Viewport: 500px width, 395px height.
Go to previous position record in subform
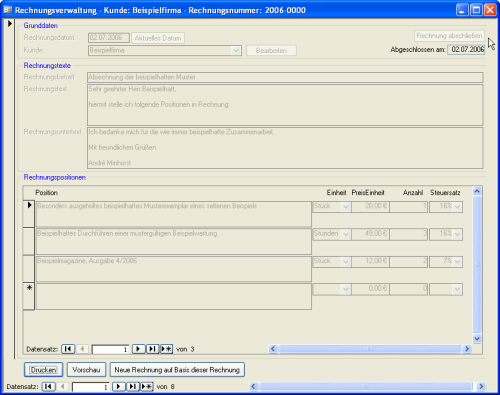point(82,349)
